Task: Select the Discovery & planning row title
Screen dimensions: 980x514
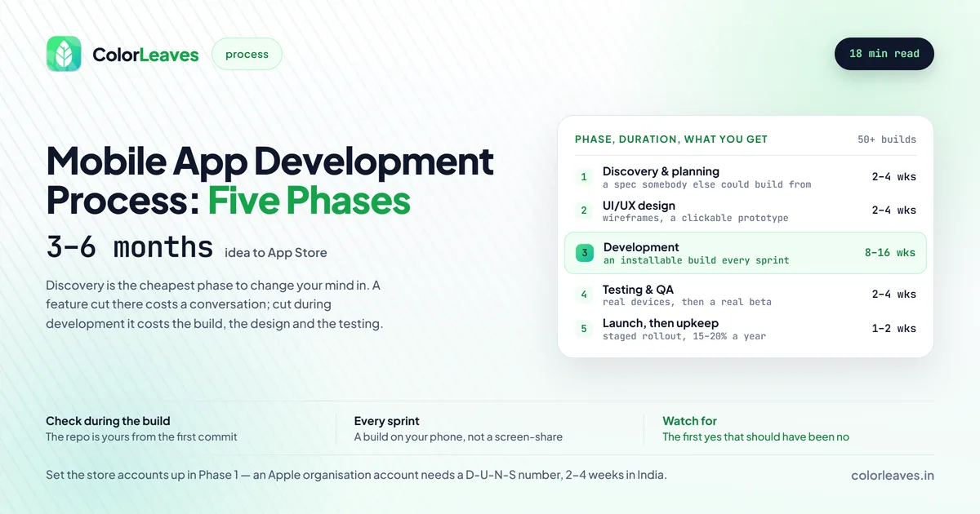Action: coord(661,171)
